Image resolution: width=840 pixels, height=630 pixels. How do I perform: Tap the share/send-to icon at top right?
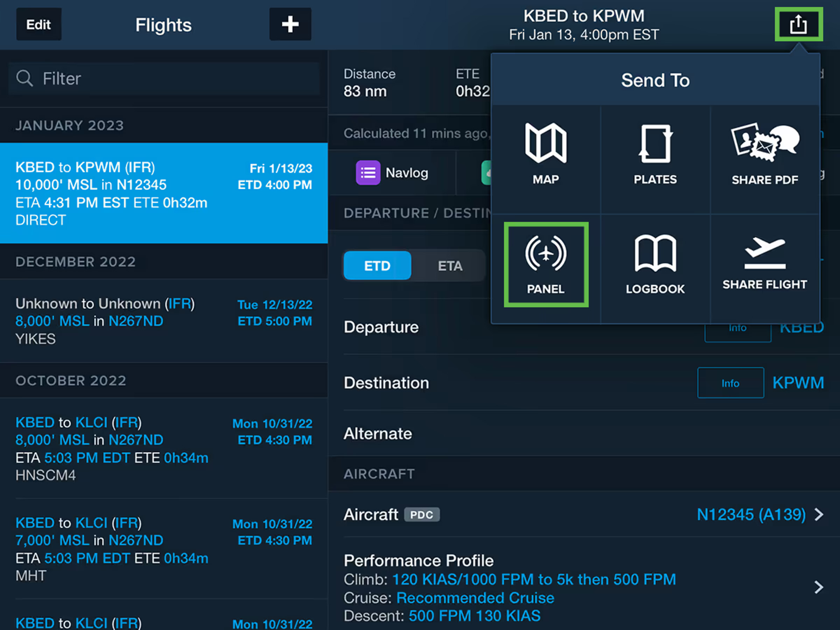(x=798, y=25)
